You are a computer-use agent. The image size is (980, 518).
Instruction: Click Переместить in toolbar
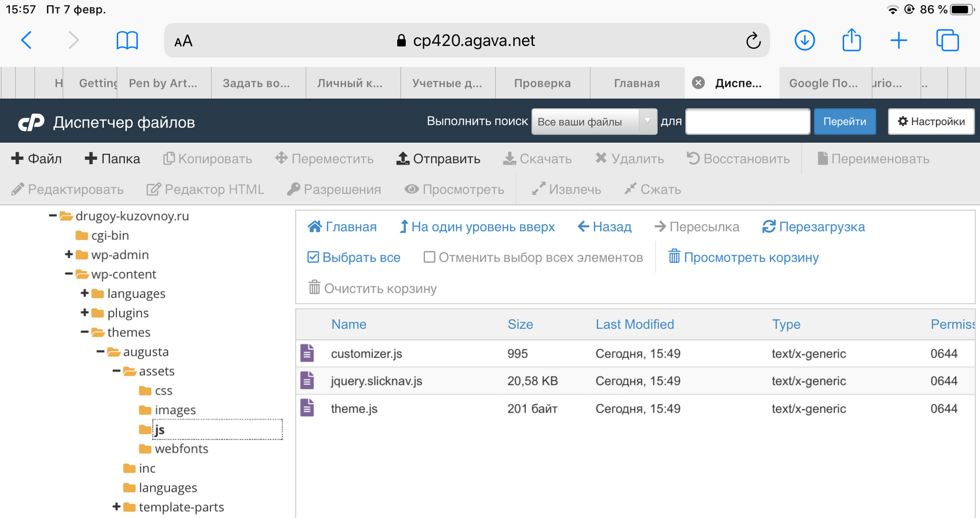[x=324, y=159]
